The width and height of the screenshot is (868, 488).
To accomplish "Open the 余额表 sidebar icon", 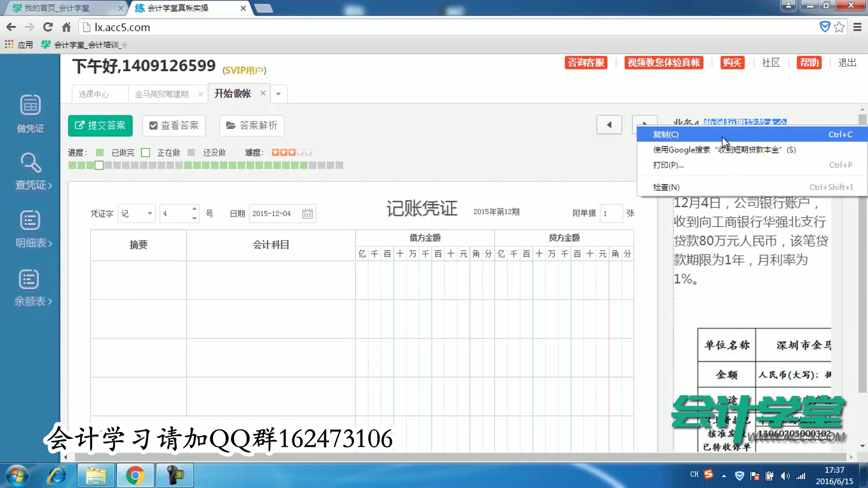I will click(28, 287).
